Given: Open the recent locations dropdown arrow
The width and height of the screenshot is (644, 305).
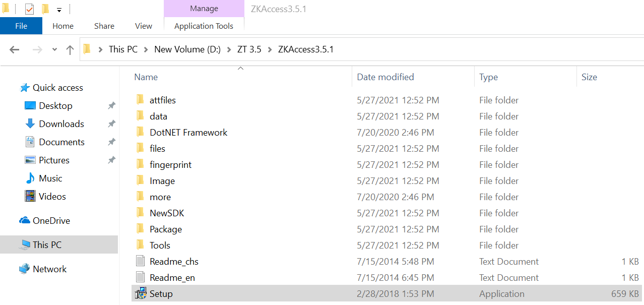Looking at the screenshot, I should tap(53, 49).
